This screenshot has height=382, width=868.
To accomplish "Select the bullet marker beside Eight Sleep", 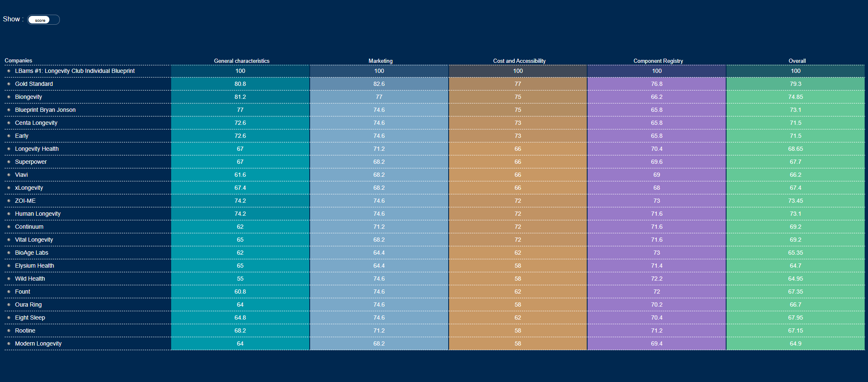I will tap(9, 317).
